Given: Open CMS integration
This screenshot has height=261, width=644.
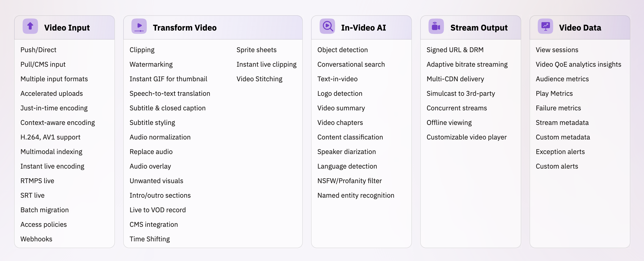Looking at the screenshot, I should point(154,225).
